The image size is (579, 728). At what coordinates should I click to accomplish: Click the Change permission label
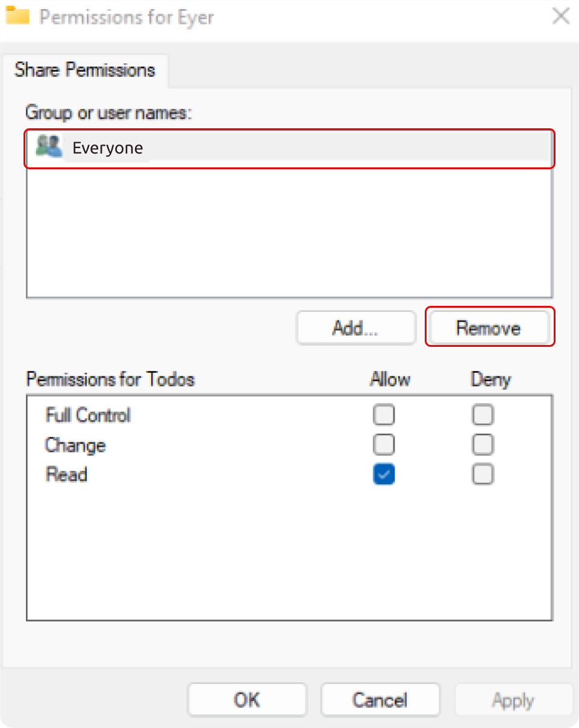[75, 446]
